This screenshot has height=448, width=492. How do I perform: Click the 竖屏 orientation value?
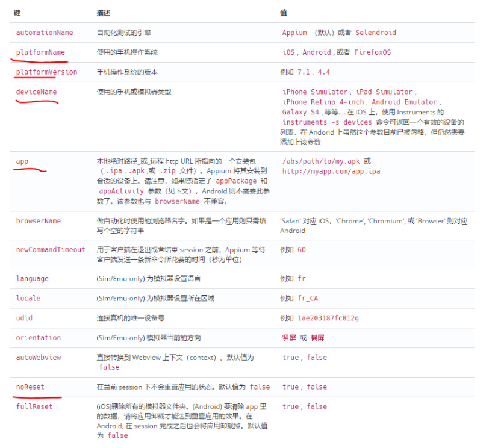point(289,338)
